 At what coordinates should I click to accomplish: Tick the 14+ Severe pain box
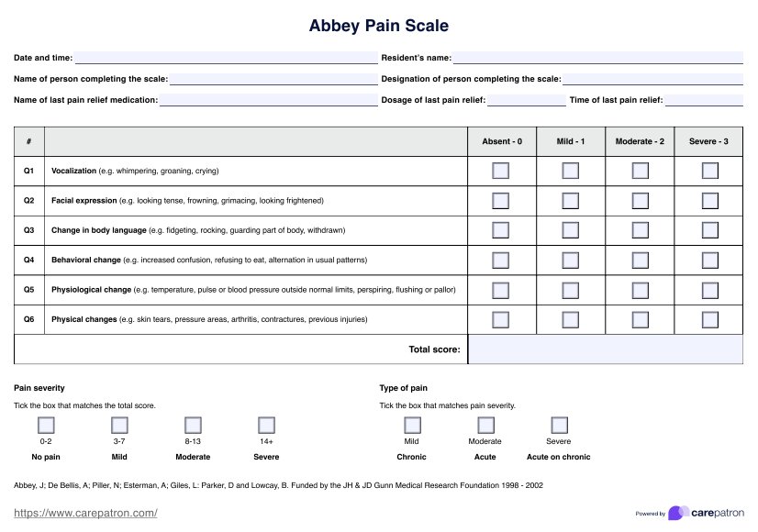pyautogui.click(x=266, y=425)
